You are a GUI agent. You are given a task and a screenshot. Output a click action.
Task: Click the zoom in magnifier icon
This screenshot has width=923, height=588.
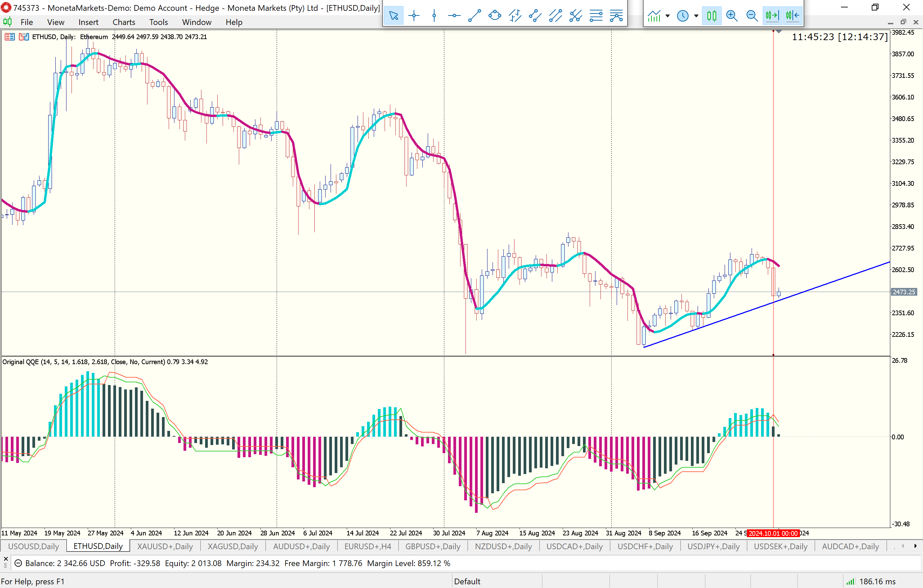[732, 16]
